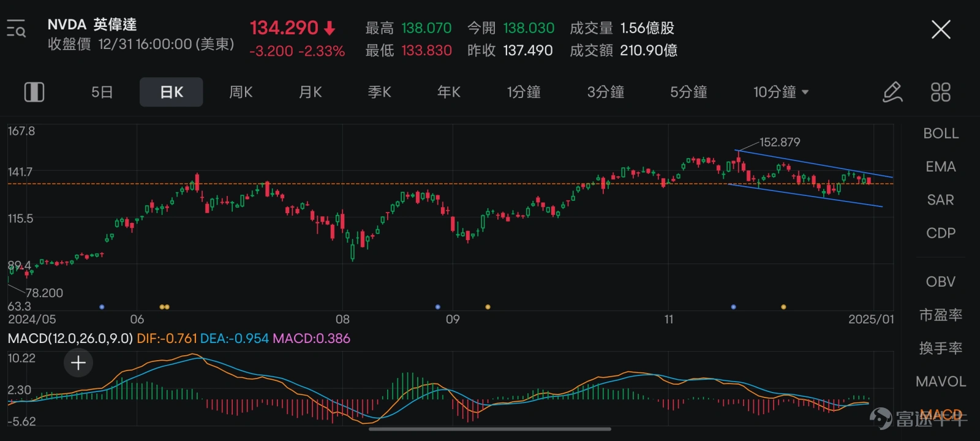Toggle the split-panel layout icon
The height and width of the screenshot is (441, 980).
tap(34, 92)
